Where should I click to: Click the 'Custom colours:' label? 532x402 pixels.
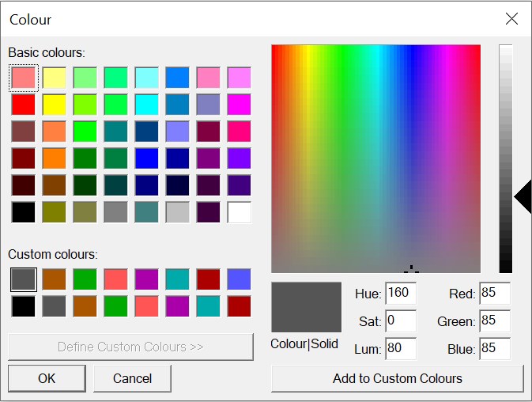coord(53,254)
